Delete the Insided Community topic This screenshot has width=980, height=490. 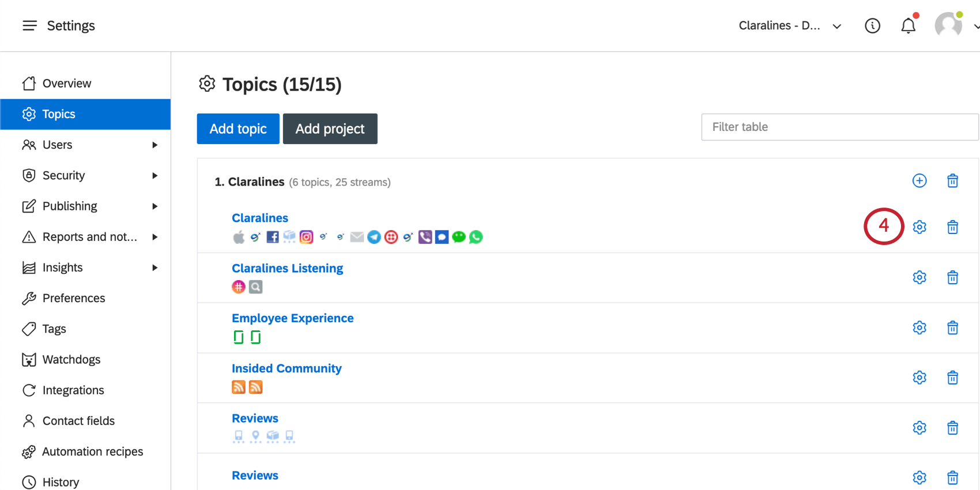(x=952, y=378)
